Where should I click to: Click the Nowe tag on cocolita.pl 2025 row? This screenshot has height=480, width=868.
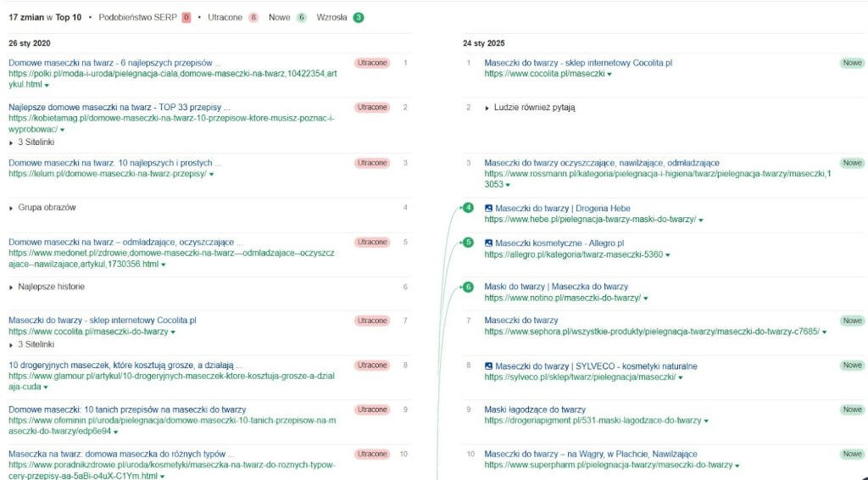pos(853,63)
